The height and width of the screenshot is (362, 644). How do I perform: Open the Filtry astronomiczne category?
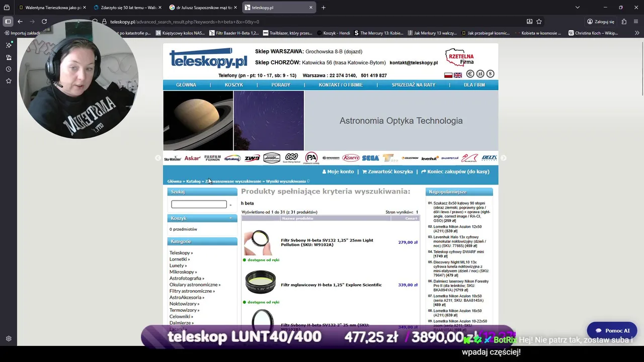(192, 291)
